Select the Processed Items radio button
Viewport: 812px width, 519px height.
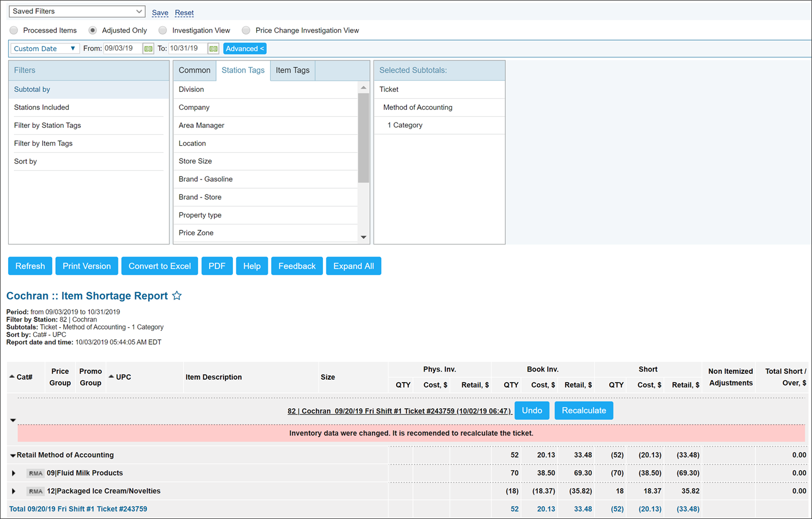tap(13, 30)
